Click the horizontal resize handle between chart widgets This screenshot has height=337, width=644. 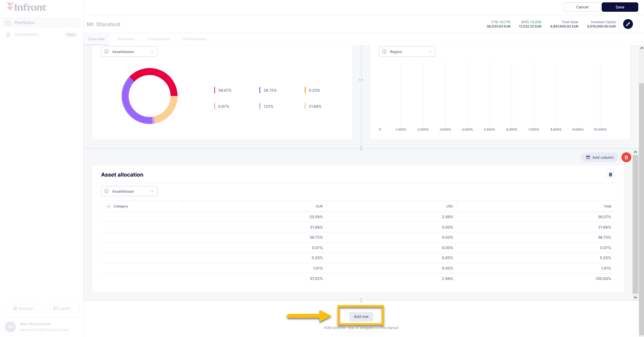click(x=361, y=80)
